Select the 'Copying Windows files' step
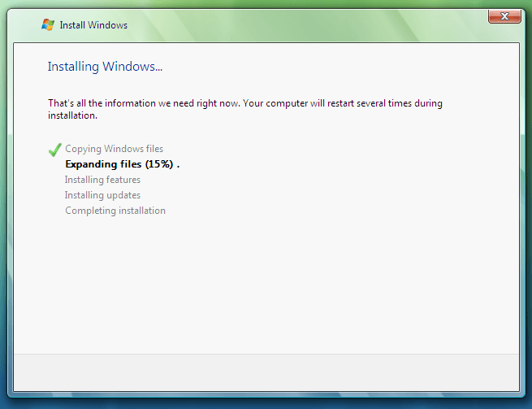 pyautogui.click(x=114, y=149)
